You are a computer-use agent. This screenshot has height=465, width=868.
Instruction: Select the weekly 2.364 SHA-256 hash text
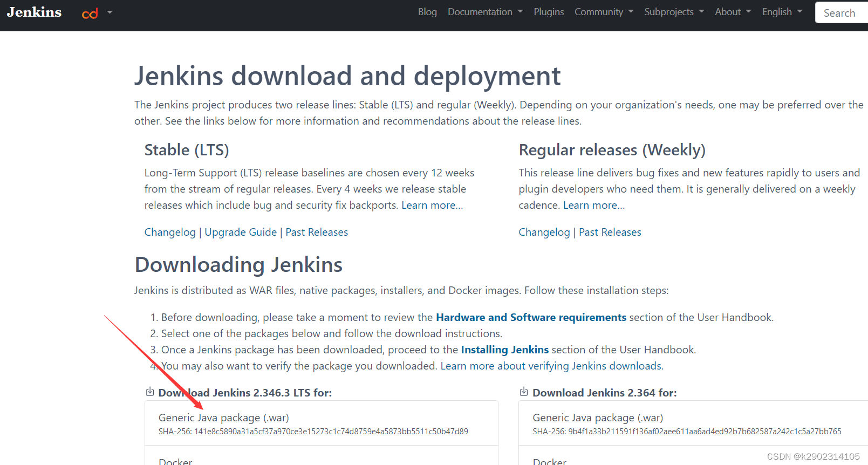tap(687, 432)
